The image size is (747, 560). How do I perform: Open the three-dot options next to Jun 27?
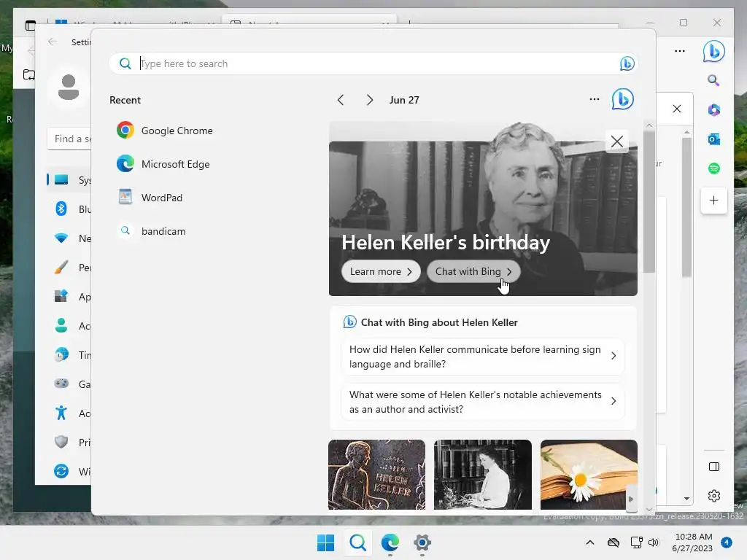tap(594, 99)
